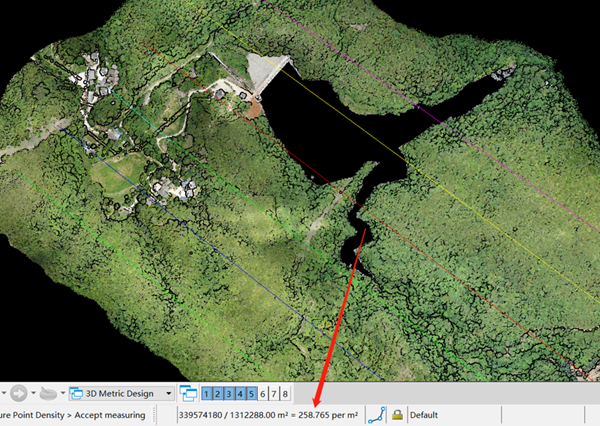This screenshot has width=600, height=426.
Task: Enable view 8 window
Action: 285,394
